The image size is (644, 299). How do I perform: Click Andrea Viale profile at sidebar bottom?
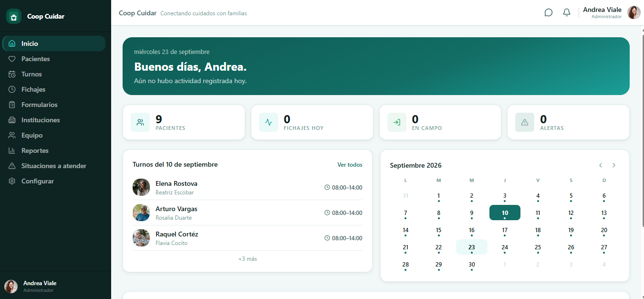pos(55,286)
